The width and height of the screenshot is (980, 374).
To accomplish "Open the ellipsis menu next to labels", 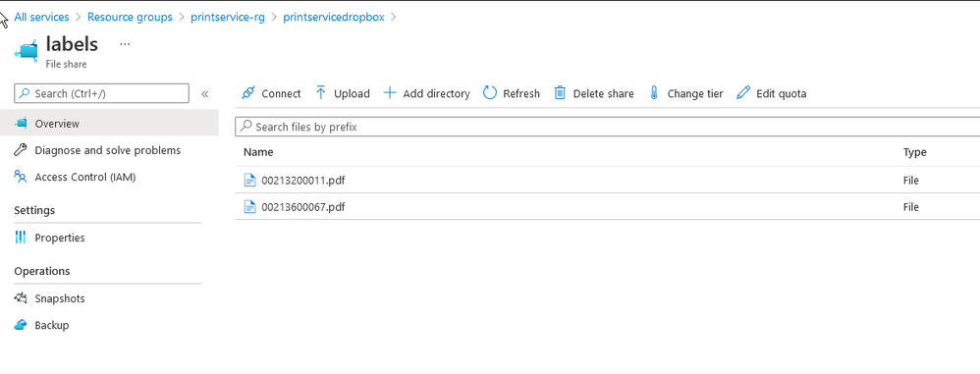I will [125, 44].
